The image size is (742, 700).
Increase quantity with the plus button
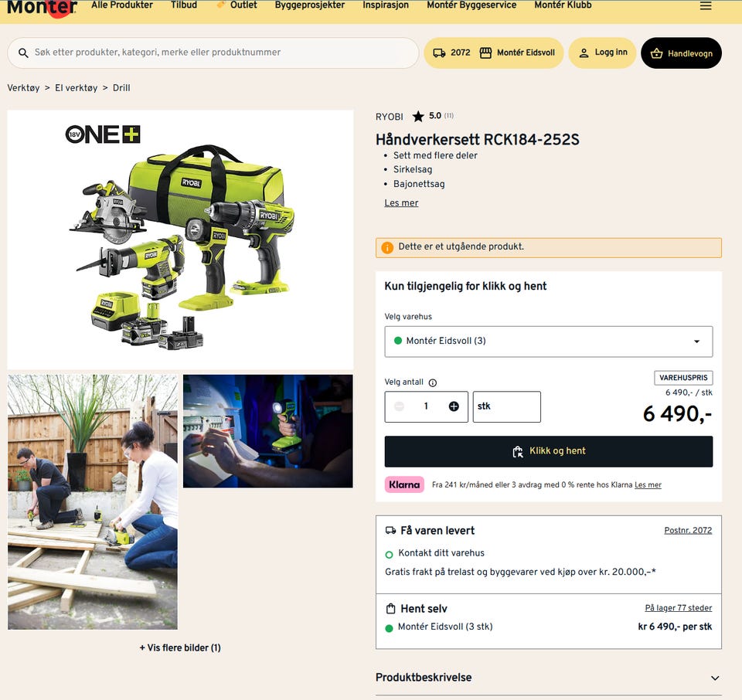pos(454,406)
